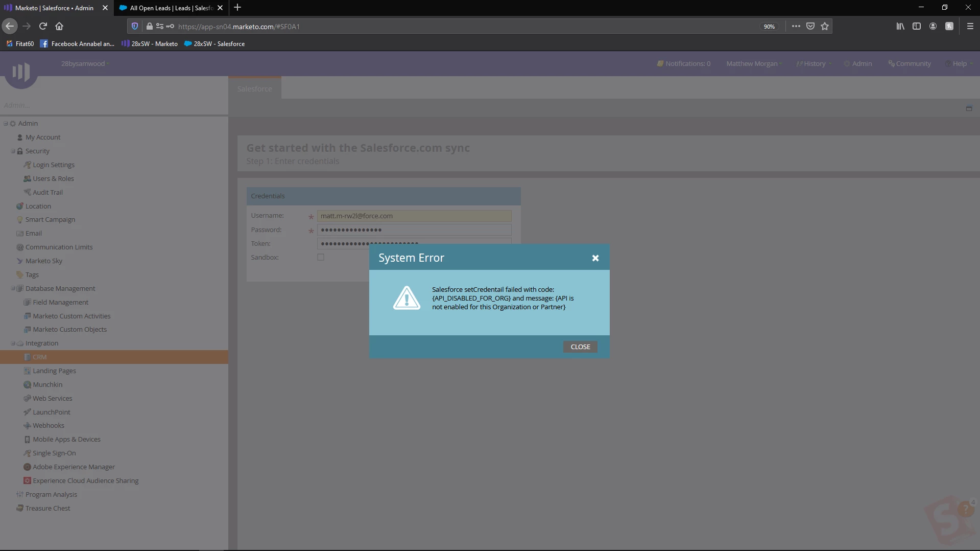The image size is (980, 551).
Task: Click the Users & Roles icon
Action: coord(27,178)
